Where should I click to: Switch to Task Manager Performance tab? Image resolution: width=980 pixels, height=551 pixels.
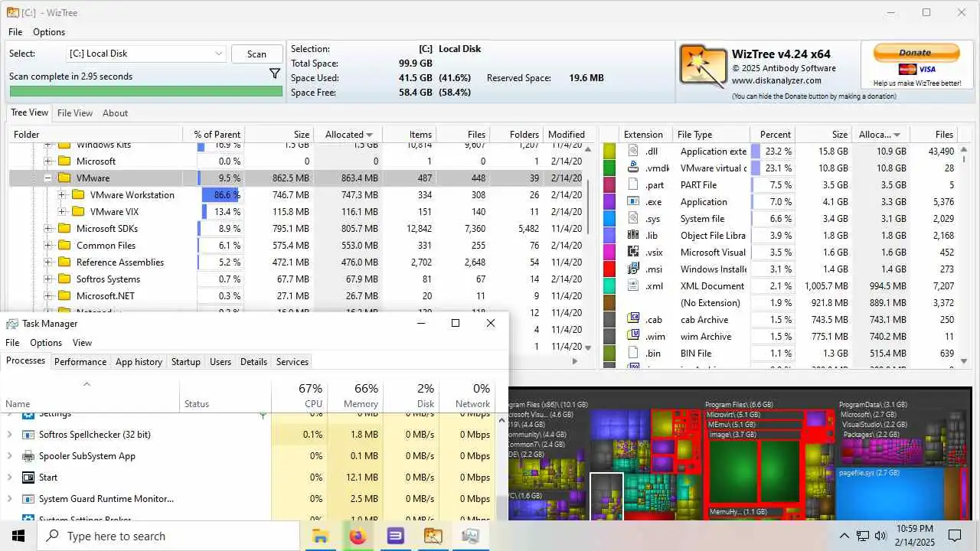tap(80, 362)
